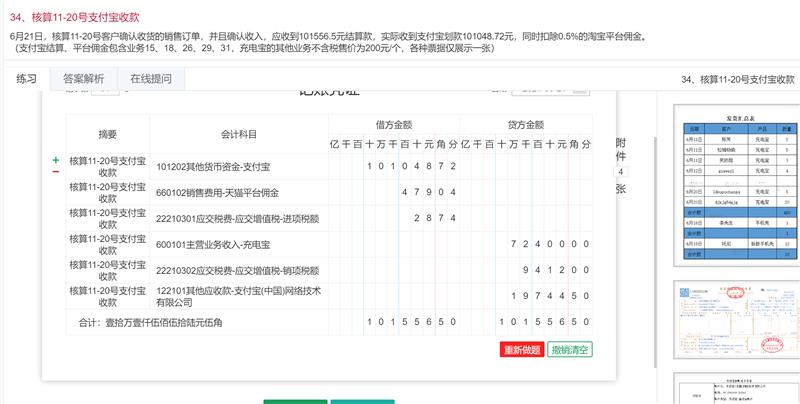Edit the attachment count field showing 4
This screenshot has height=404, width=800.
pos(621,172)
